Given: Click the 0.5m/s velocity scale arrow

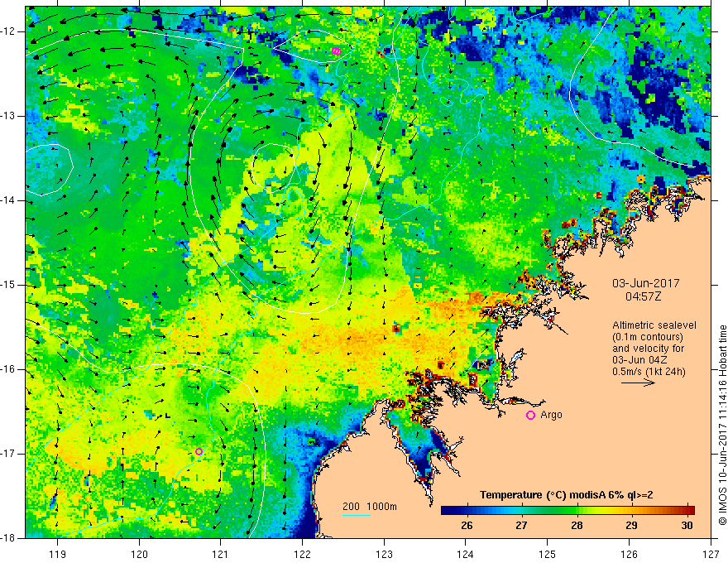Looking at the screenshot, I should (x=638, y=383).
